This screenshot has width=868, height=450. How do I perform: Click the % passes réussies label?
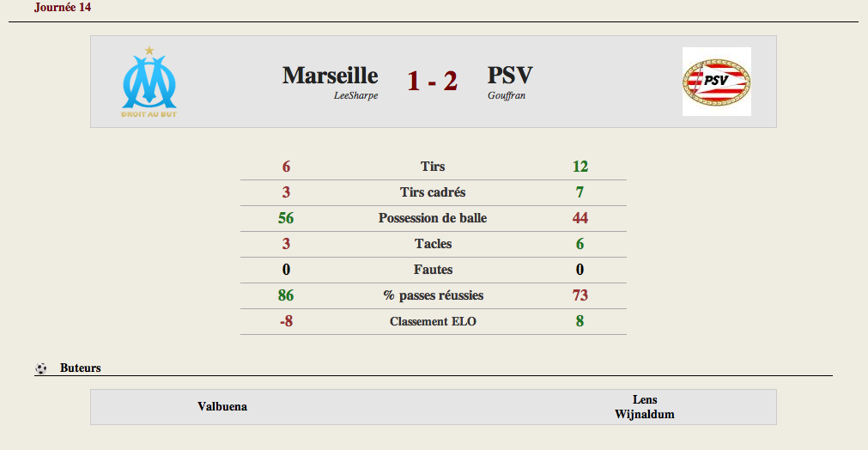pyautogui.click(x=433, y=295)
